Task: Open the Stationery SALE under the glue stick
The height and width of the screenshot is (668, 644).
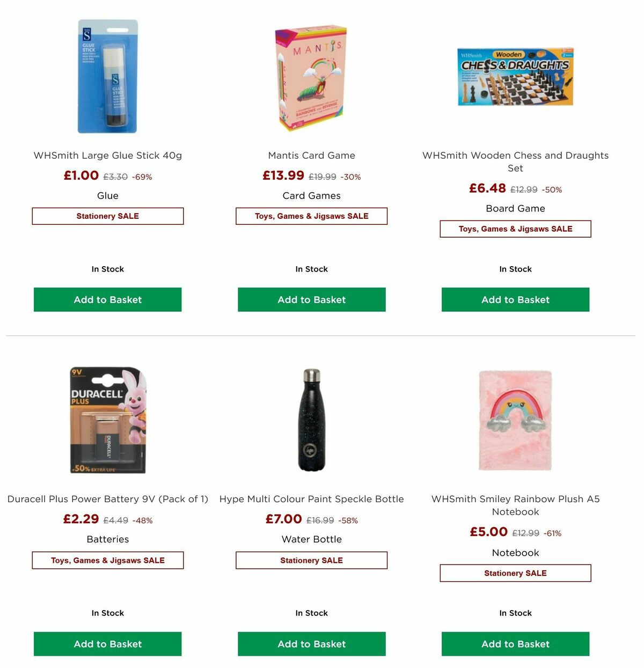Action: coord(107,216)
